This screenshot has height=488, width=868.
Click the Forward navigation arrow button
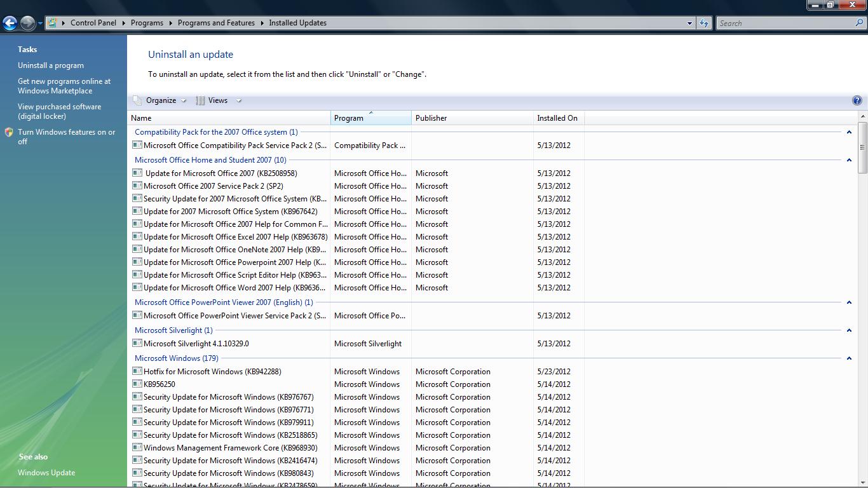[x=27, y=24]
